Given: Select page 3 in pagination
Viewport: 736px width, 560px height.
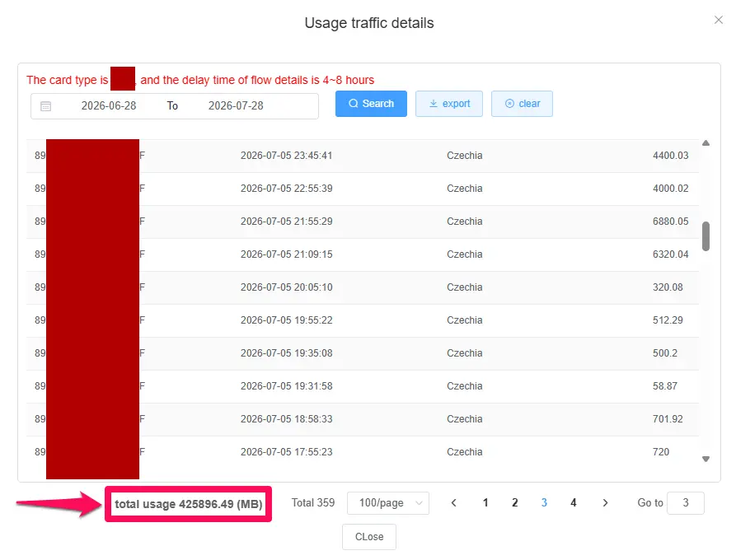Looking at the screenshot, I should point(544,503).
